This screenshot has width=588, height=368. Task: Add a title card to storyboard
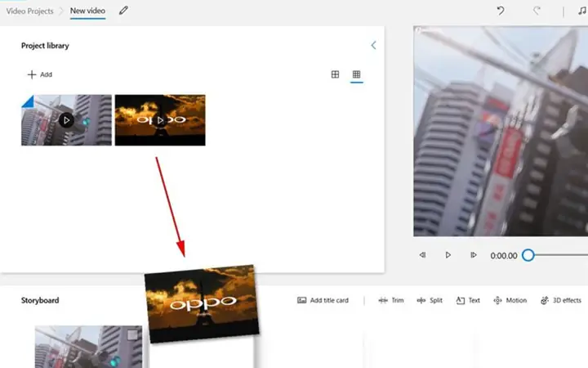(x=323, y=300)
